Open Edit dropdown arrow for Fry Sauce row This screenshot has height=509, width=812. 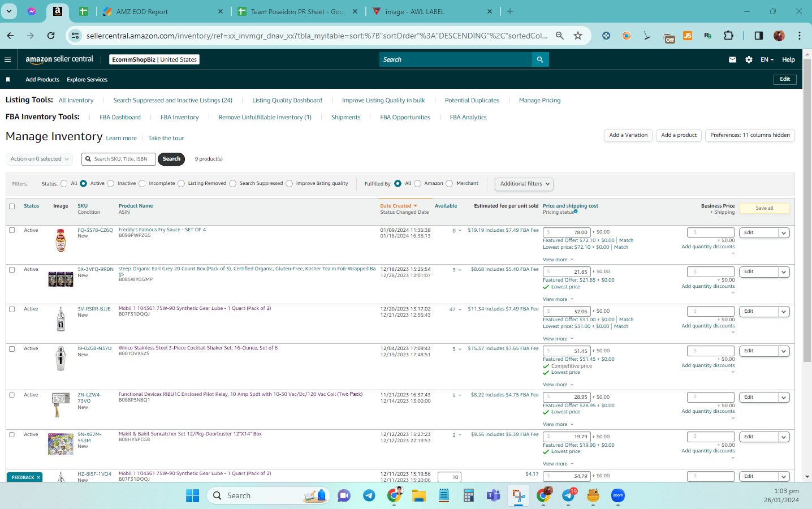pos(784,232)
